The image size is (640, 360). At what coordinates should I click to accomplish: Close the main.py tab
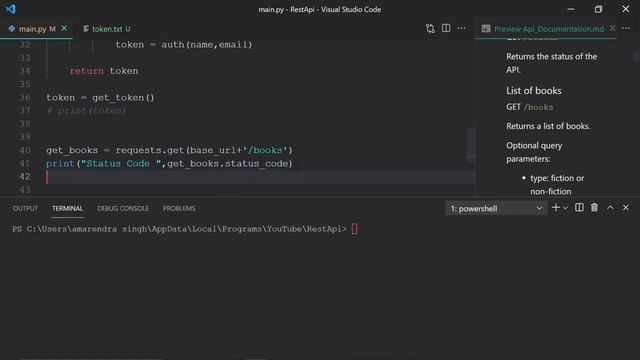tap(64, 29)
